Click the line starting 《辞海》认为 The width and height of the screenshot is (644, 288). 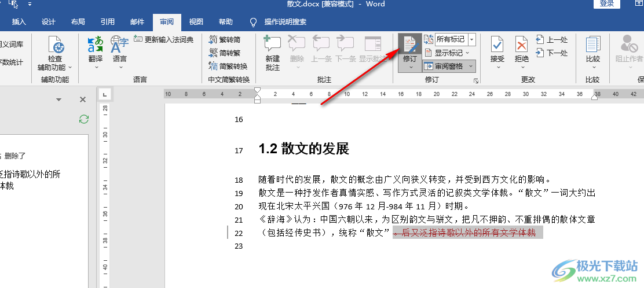(427, 220)
